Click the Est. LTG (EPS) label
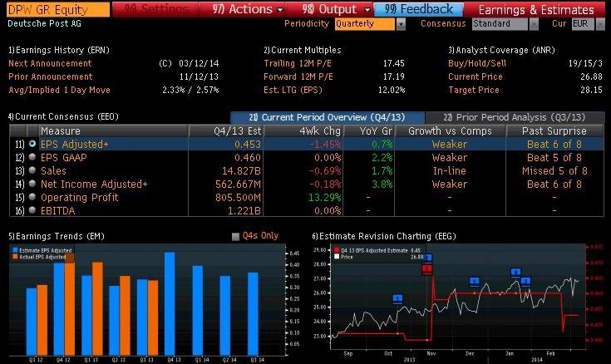The height and width of the screenshot is (364, 611). coord(293,90)
